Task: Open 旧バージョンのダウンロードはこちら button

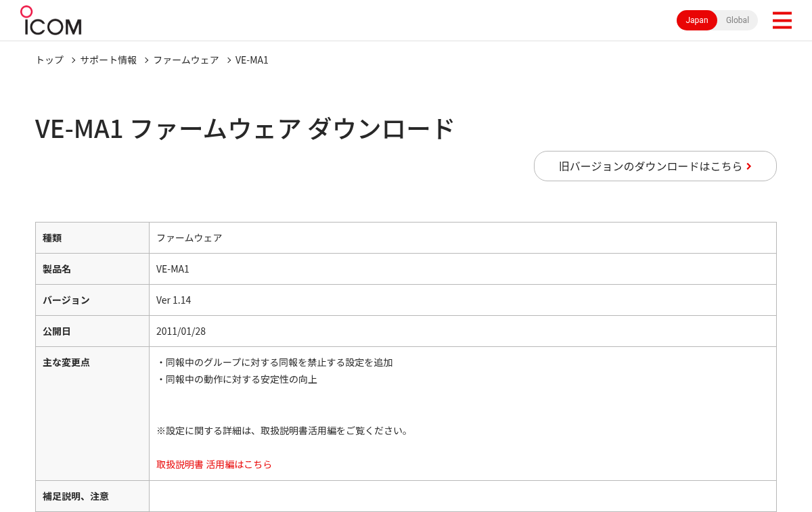Action: tap(655, 166)
